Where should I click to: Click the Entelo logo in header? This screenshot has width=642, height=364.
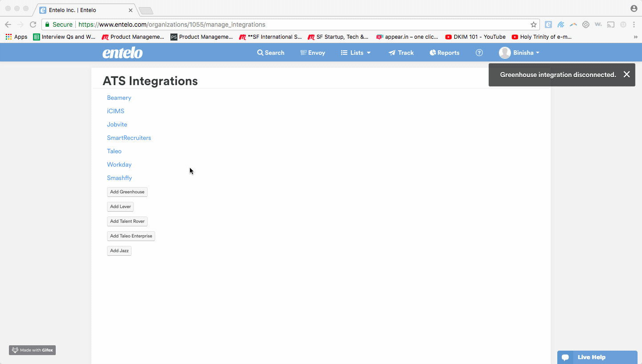(x=123, y=53)
